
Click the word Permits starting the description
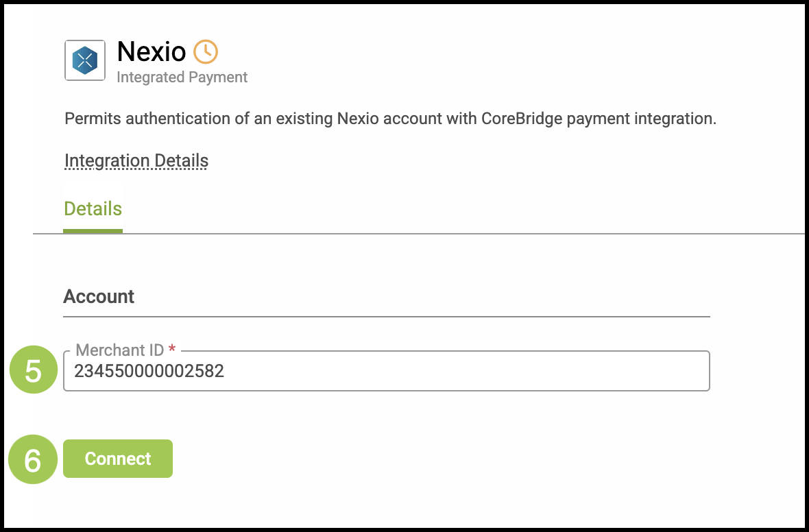click(x=88, y=119)
